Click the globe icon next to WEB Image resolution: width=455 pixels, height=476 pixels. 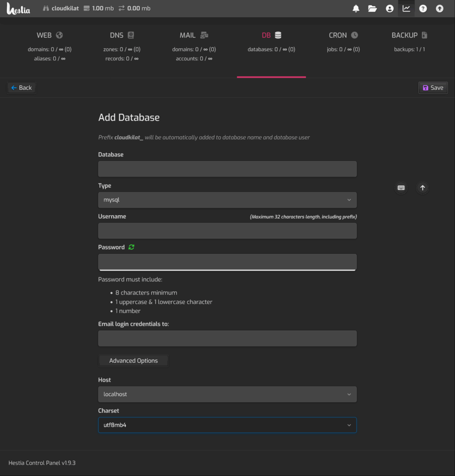(x=59, y=35)
